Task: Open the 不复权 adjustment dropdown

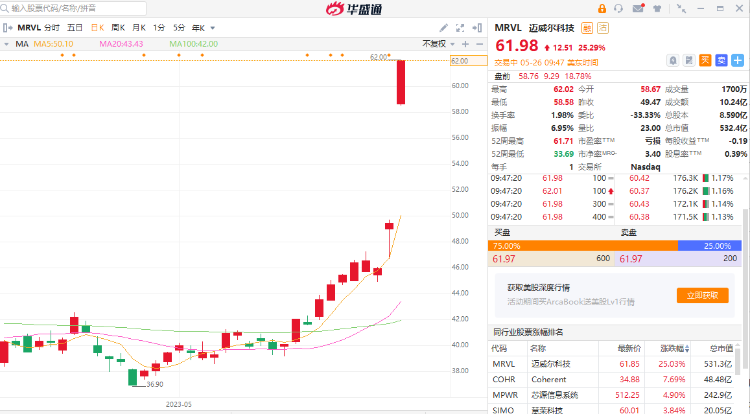Action: [438, 44]
